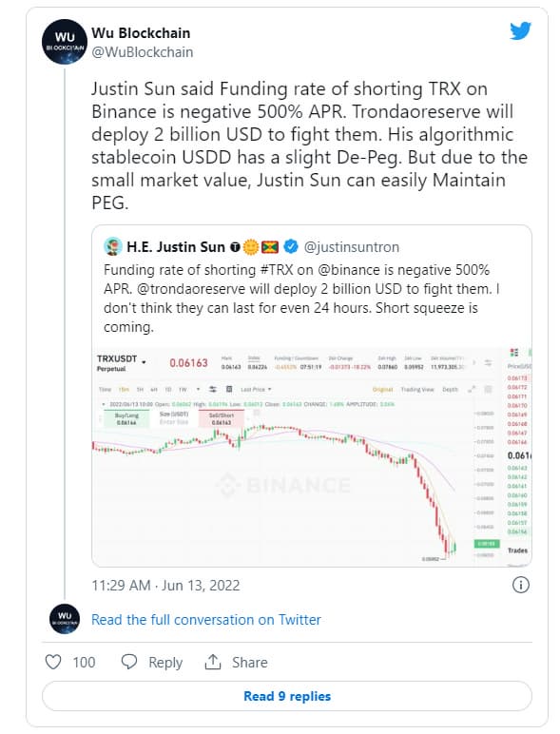Open the tweet info circle icon
The image size is (560, 734).
pos(521,585)
